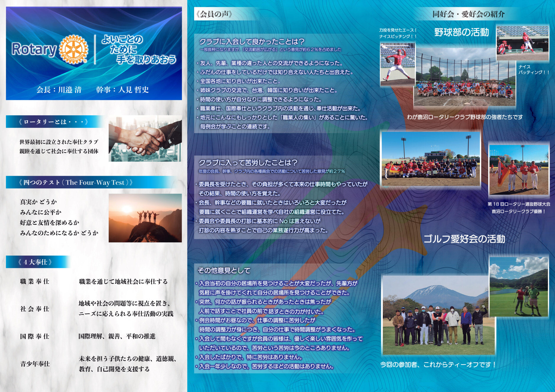Click the クラブに入会して良かったことは？ heading
Screen dimensions: 555x392
(251, 42)
